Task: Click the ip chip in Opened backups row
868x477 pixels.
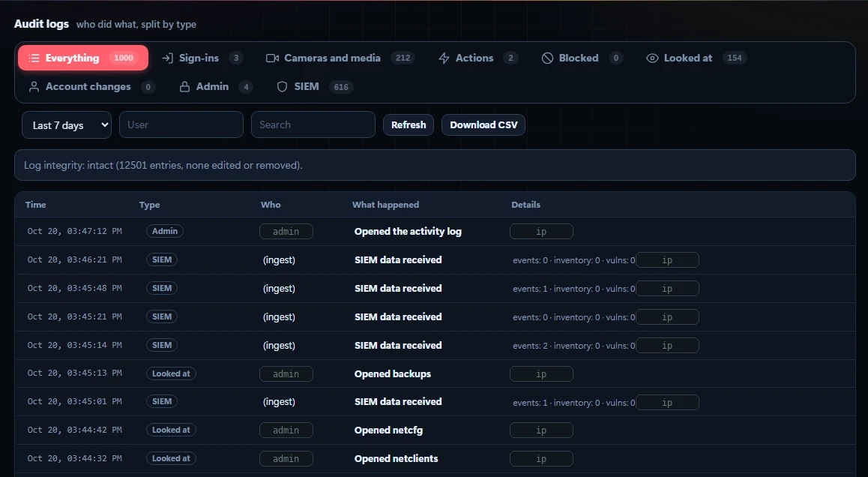Action: point(541,374)
